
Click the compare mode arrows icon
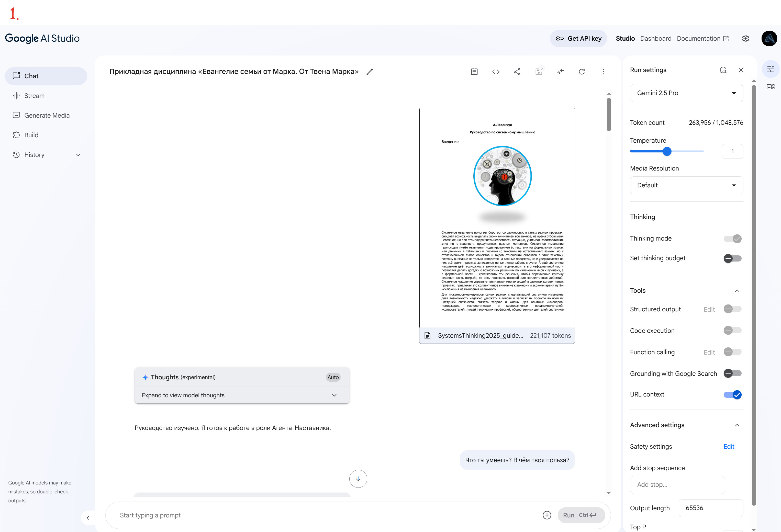560,72
